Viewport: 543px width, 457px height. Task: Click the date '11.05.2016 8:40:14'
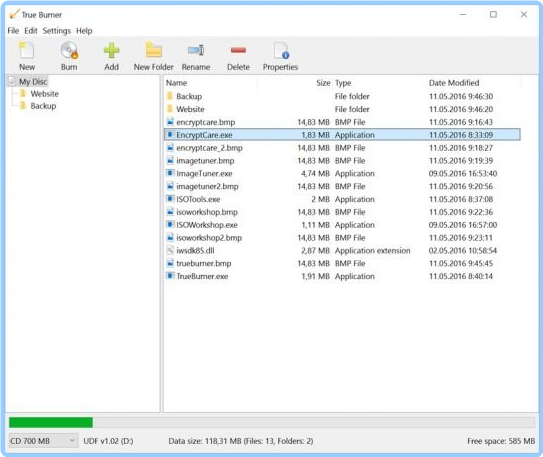461,276
